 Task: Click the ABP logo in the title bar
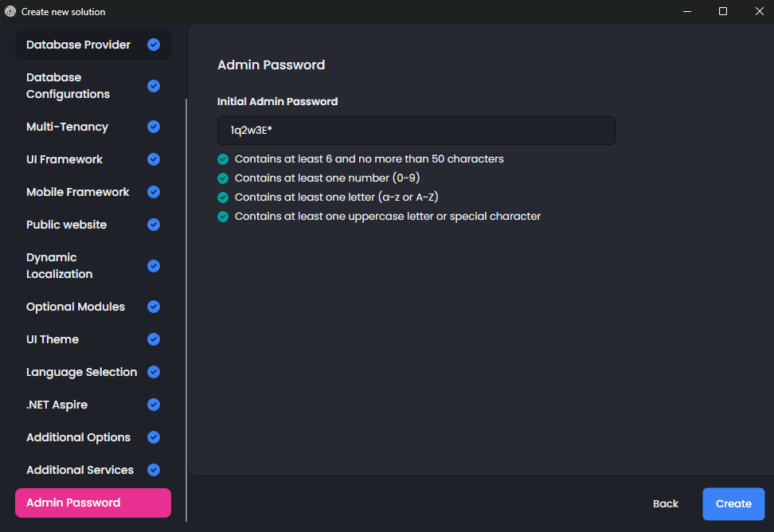[10, 11]
